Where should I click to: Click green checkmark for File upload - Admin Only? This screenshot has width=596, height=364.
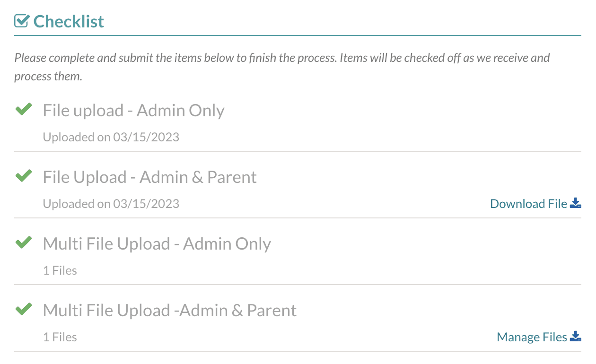point(24,110)
